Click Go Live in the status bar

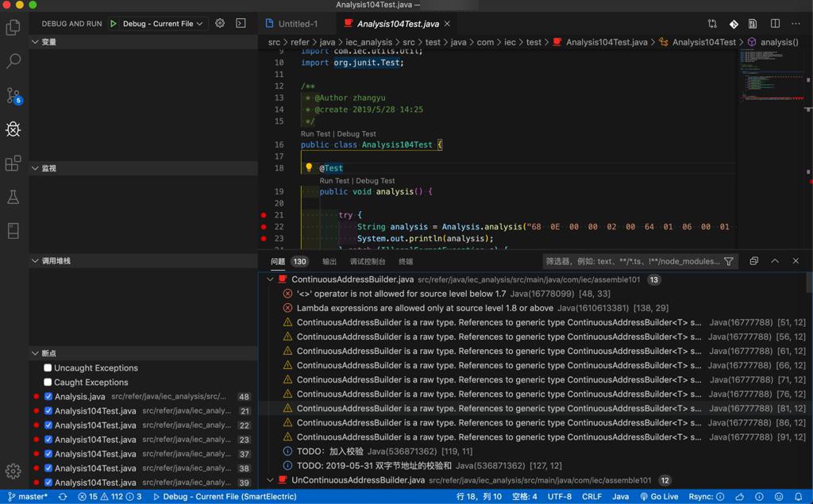click(x=659, y=497)
